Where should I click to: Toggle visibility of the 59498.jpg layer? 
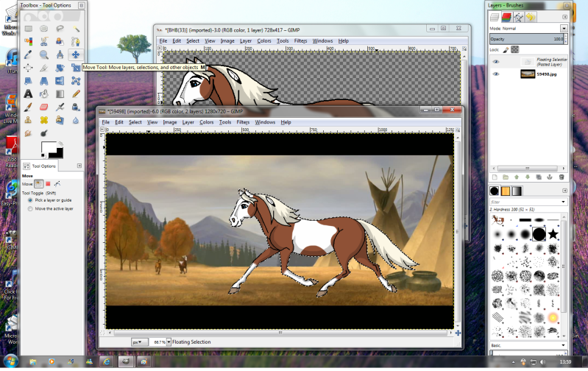pos(496,74)
